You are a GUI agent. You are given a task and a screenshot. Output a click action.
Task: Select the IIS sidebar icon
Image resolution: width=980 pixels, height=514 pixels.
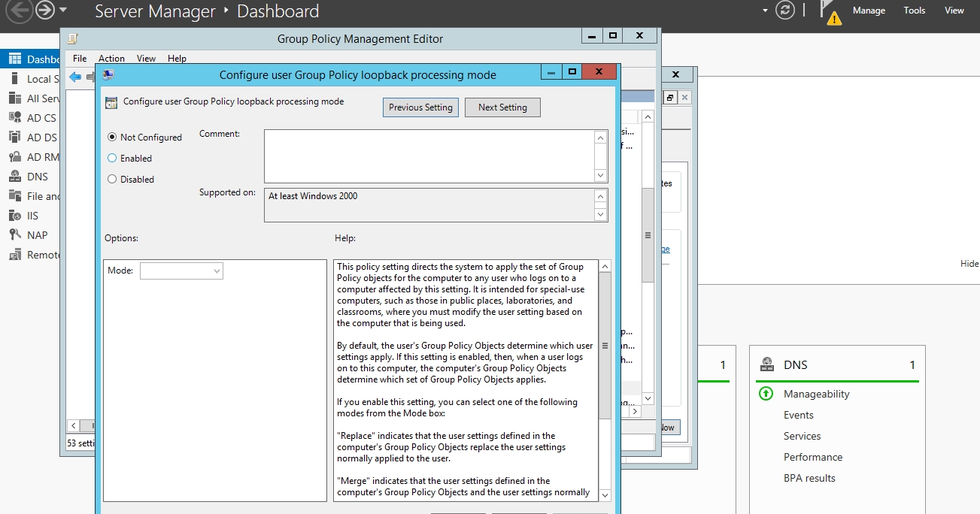pos(14,216)
